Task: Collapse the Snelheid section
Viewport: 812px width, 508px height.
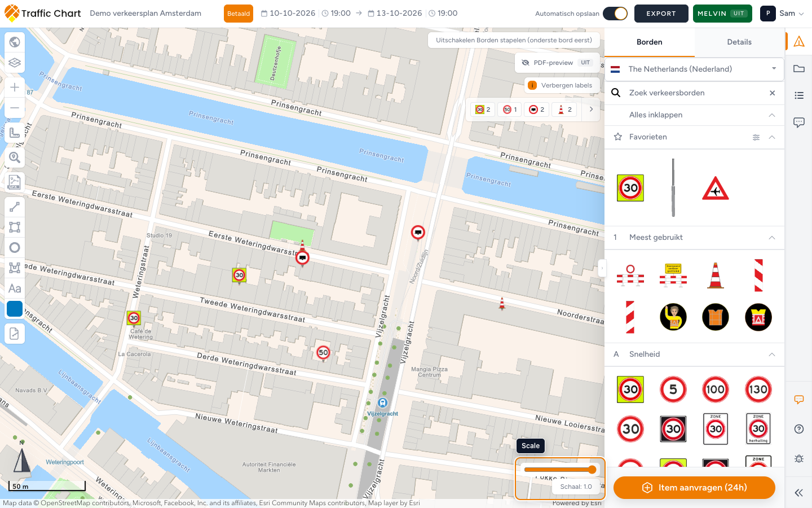Action: (772, 354)
